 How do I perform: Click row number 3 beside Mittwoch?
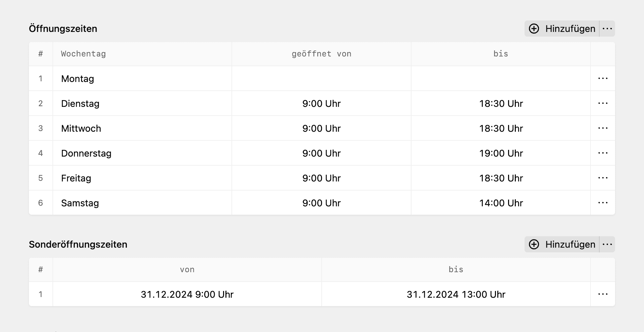point(41,128)
